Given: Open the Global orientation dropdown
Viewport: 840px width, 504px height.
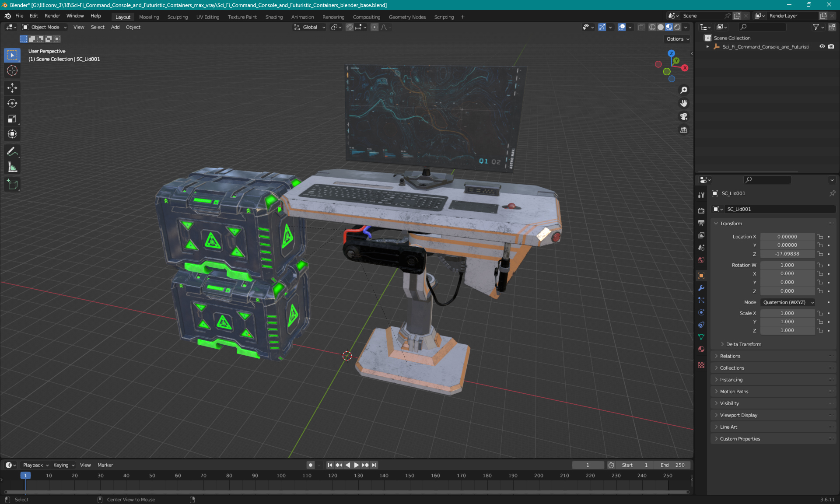Looking at the screenshot, I should [x=310, y=27].
